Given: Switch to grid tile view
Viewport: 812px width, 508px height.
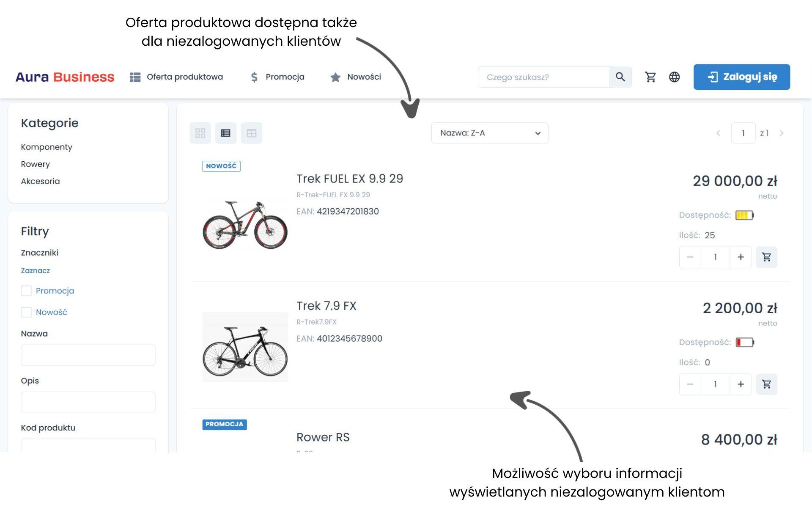Looking at the screenshot, I should (200, 133).
